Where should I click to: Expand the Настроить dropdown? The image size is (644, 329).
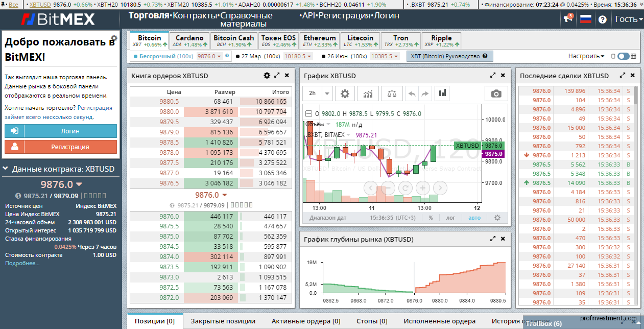point(586,56)
